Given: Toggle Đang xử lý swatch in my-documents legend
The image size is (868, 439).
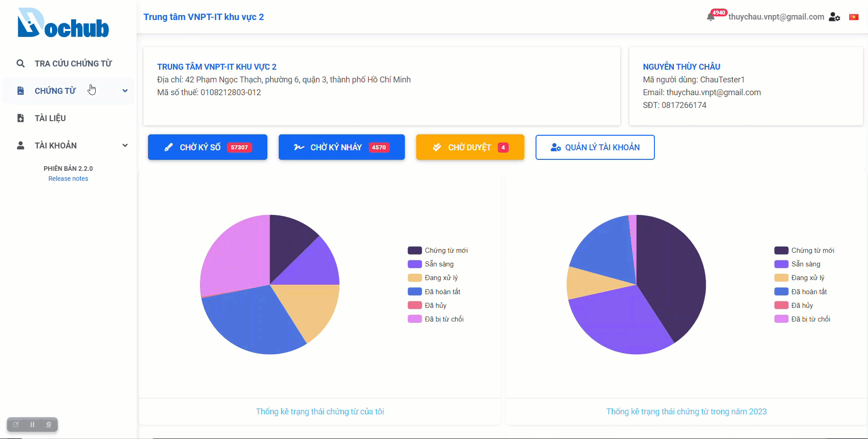Looking at the screenshot, I should click(x=415, y=278).
